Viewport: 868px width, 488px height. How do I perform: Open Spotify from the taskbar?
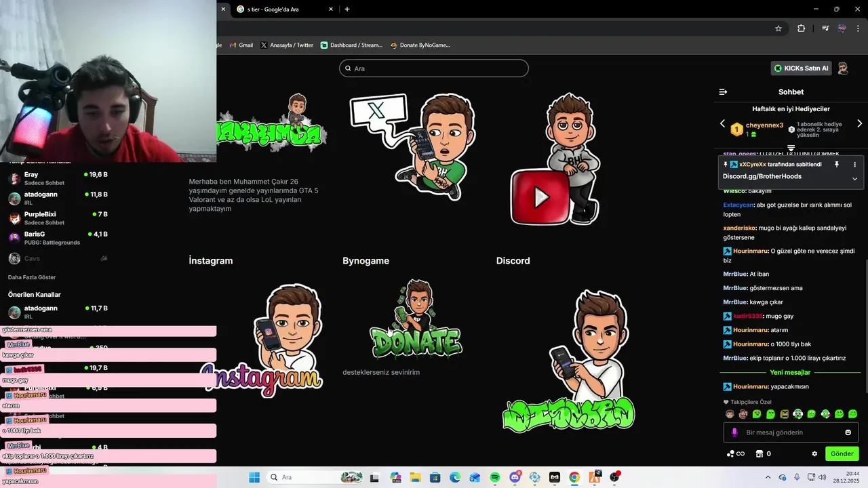point(495,477)
